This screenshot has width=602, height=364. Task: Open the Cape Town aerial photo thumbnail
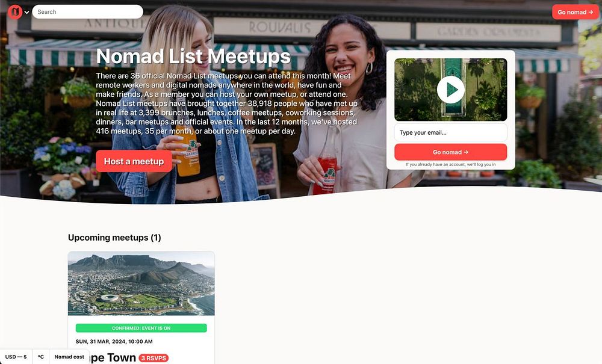[x=141, y=283]
